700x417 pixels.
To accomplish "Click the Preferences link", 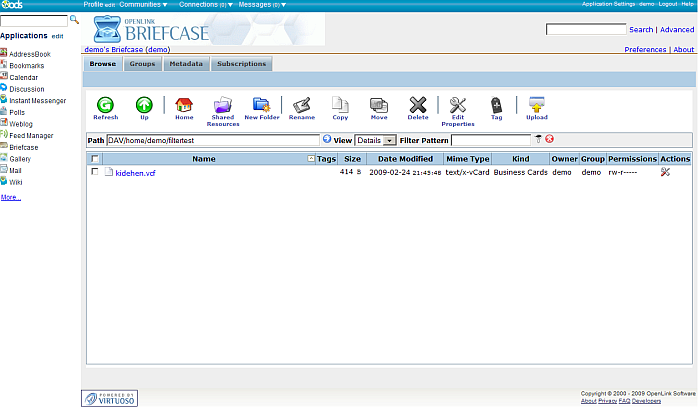I will [x=645, y=49].
